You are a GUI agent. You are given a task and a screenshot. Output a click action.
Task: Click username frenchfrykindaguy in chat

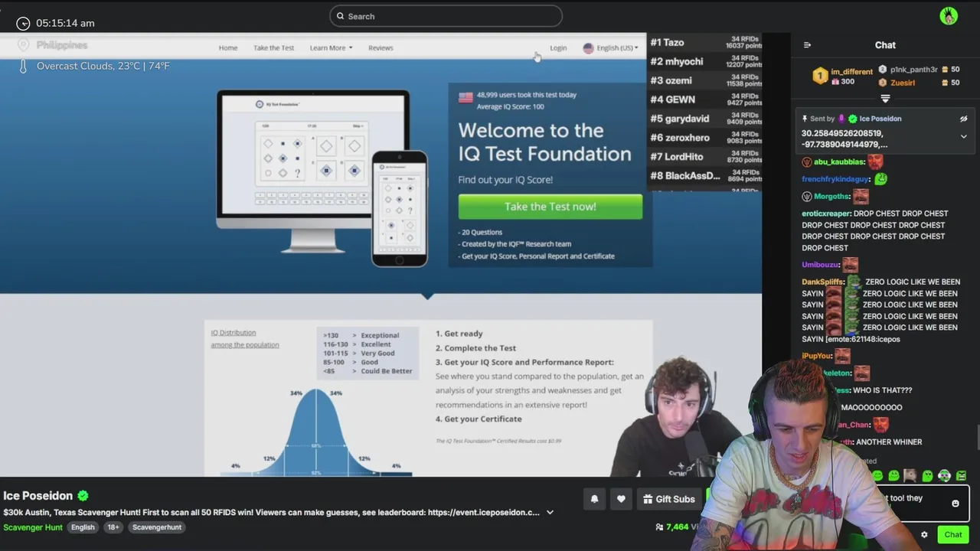836,179
